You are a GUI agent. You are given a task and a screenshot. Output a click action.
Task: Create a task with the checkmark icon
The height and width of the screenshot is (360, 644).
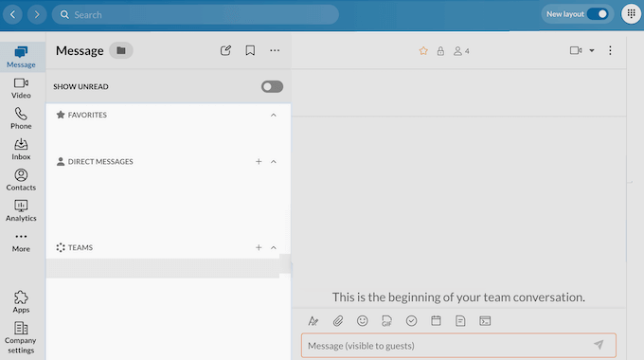tap(411, 321)
